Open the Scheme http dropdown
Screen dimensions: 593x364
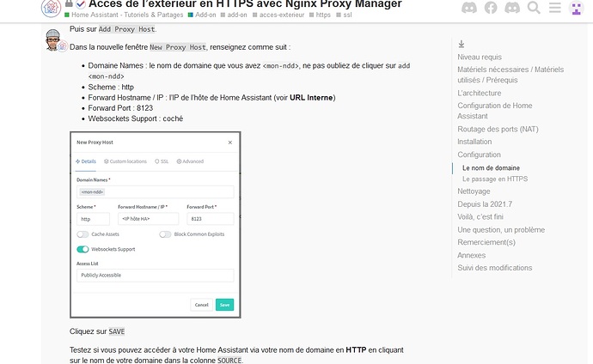tap(93, 219)
